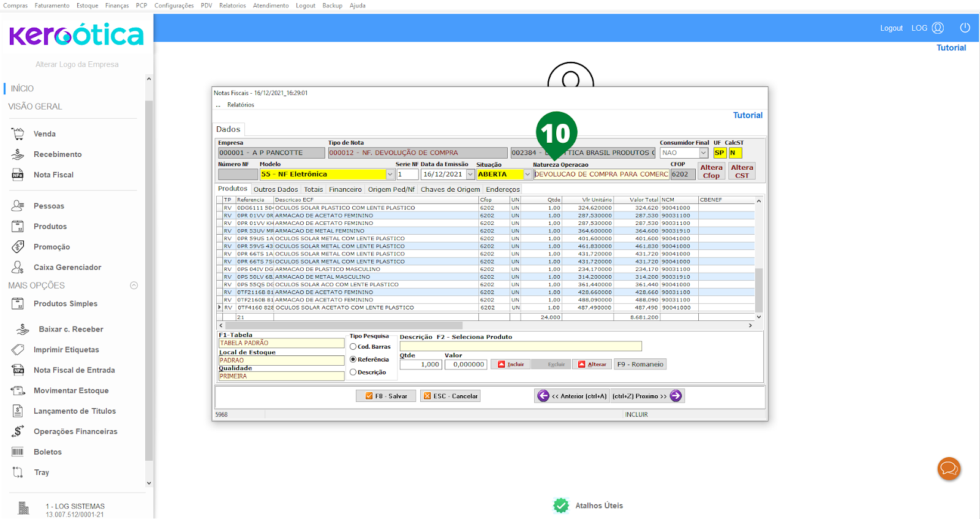Click the Qtde quantity input field
The image size is (980, 519).
point(420,365)
